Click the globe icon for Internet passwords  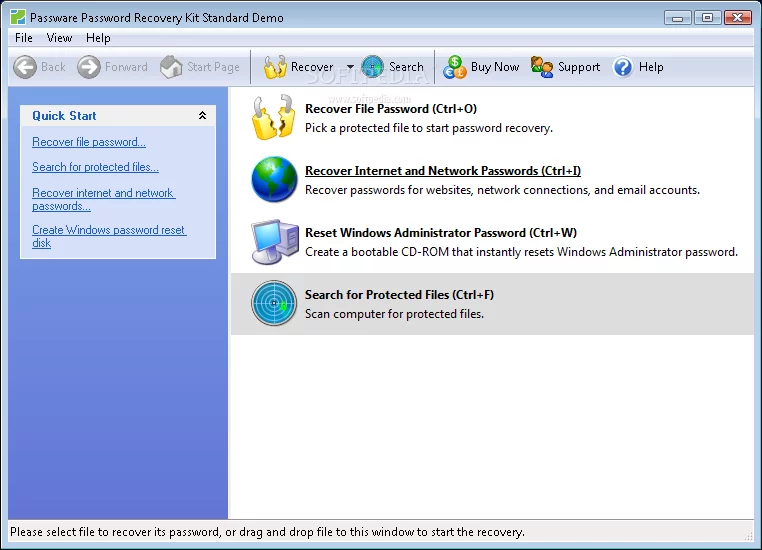pyautogui.click(x=274, y=179)
